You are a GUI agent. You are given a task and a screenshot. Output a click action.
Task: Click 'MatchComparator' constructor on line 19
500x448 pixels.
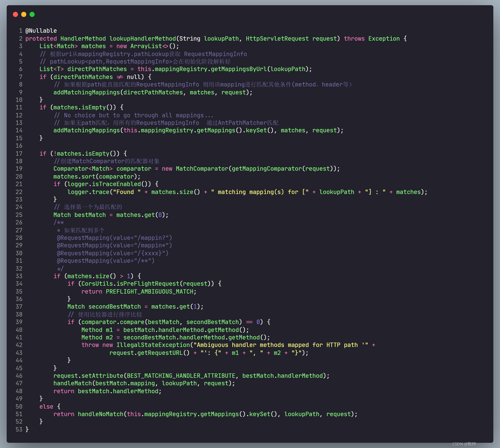pyautogui.click(x=202, y=169)
